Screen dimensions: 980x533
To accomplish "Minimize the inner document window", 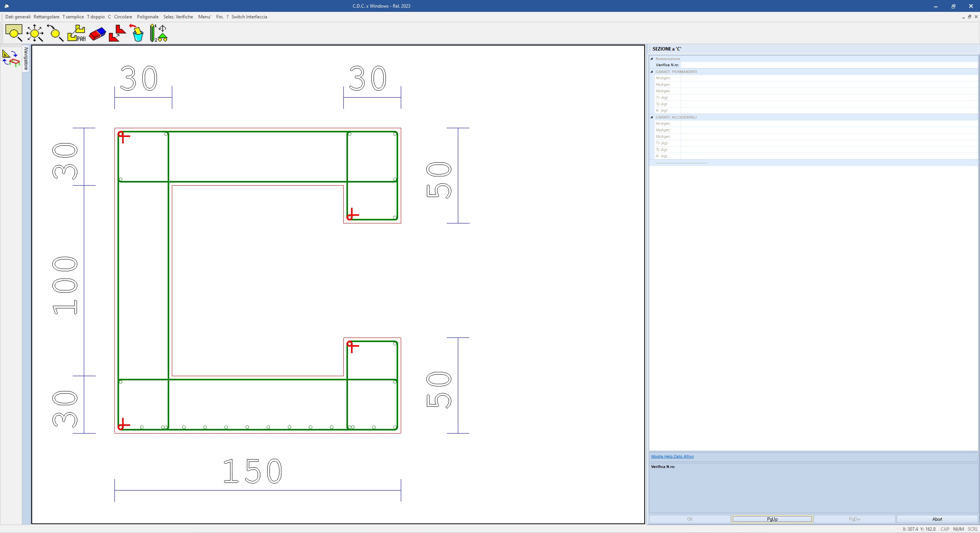I will pos(963,17).
